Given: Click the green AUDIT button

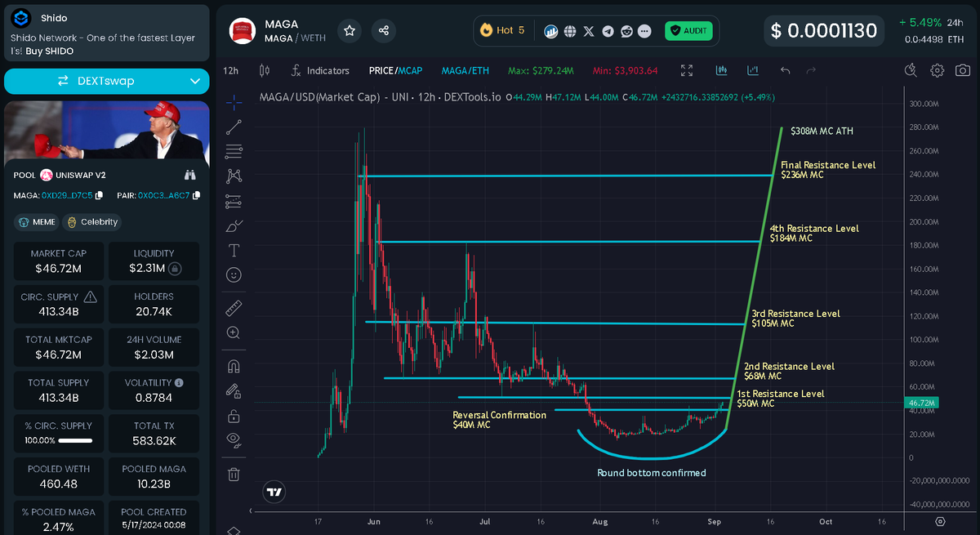Looking at the screenshot, I should point(688,31).
